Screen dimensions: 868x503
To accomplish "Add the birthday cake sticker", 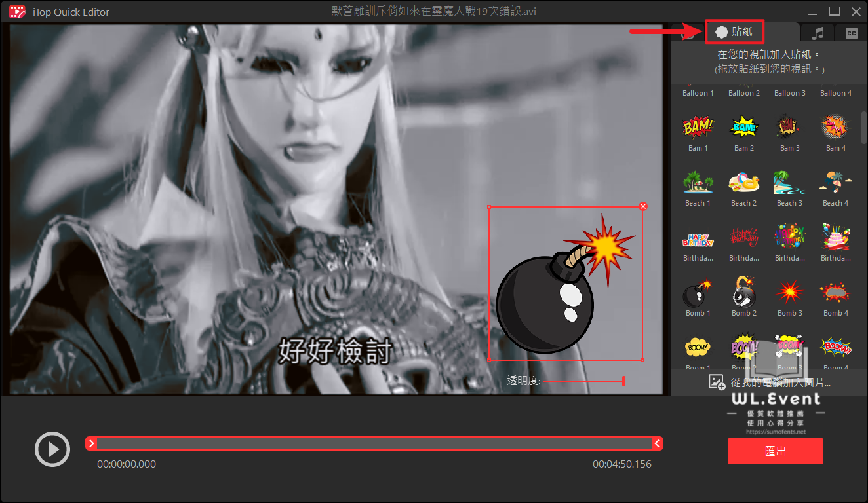I will (x=835, y=237).
